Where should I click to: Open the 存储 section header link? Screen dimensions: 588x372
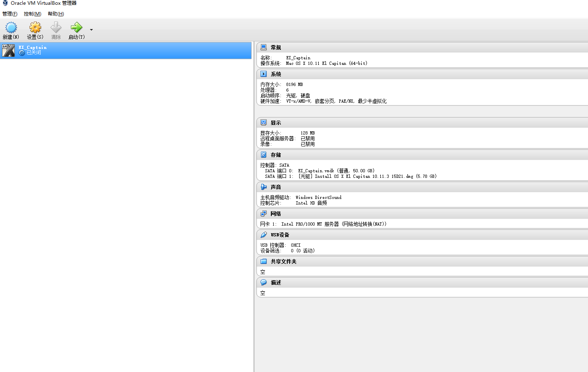click(276, 155)
